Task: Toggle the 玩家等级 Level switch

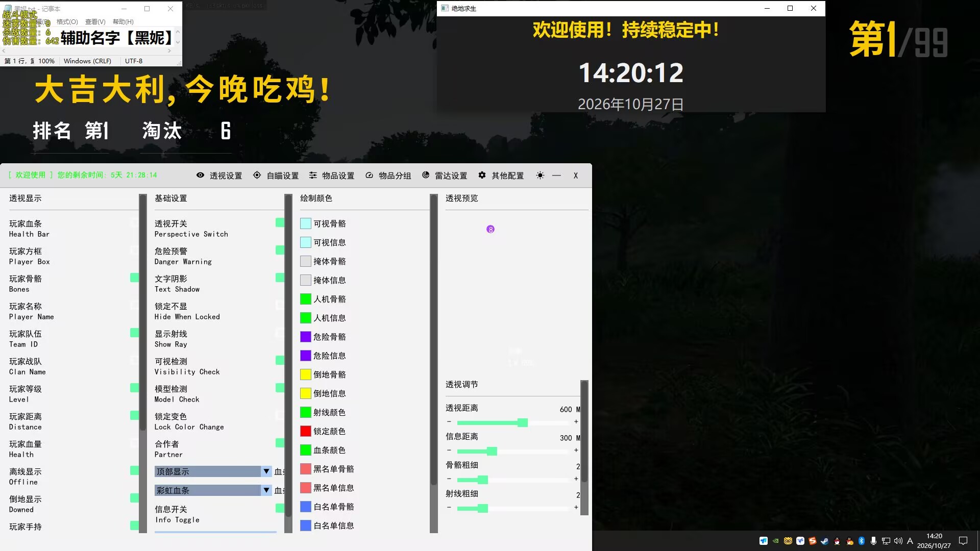Action: click(134, 388)
